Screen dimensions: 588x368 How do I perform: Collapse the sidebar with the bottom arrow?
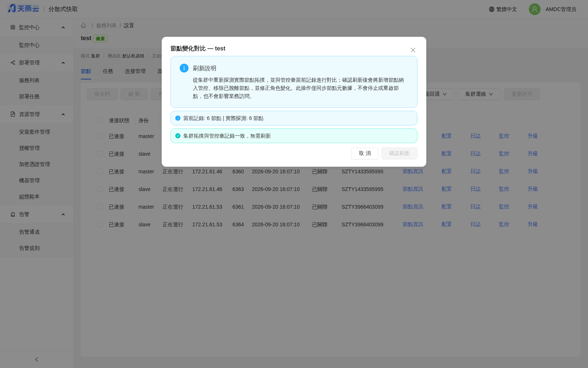tap(37, 360)
